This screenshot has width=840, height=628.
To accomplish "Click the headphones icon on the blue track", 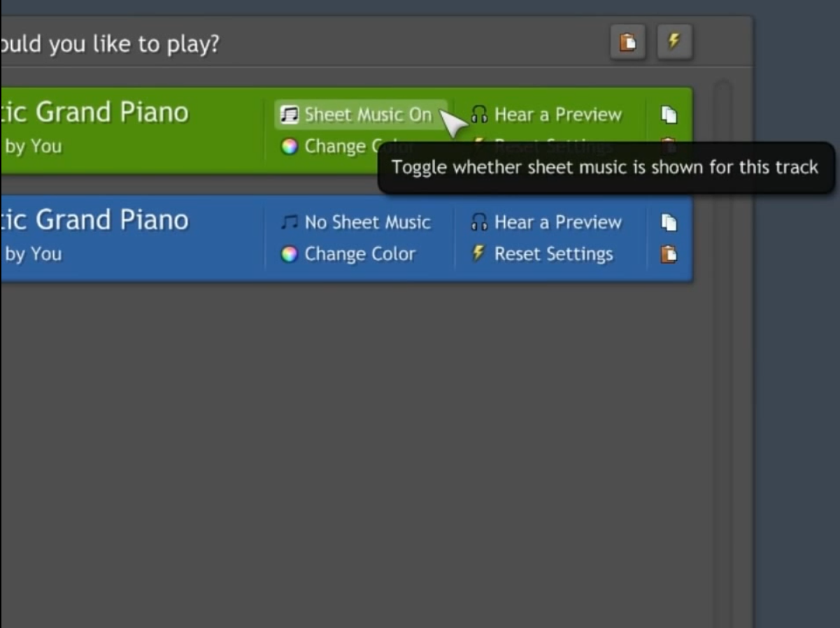I will [x=480, y=222].
